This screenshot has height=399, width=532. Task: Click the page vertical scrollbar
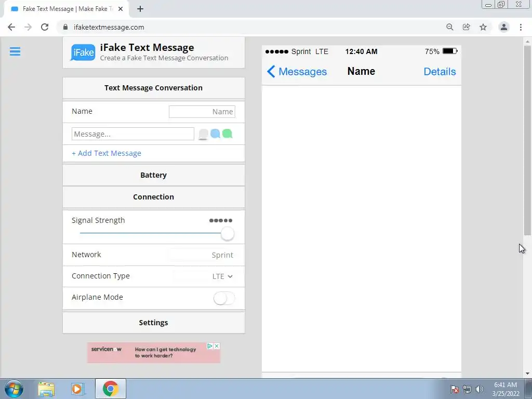527,140
